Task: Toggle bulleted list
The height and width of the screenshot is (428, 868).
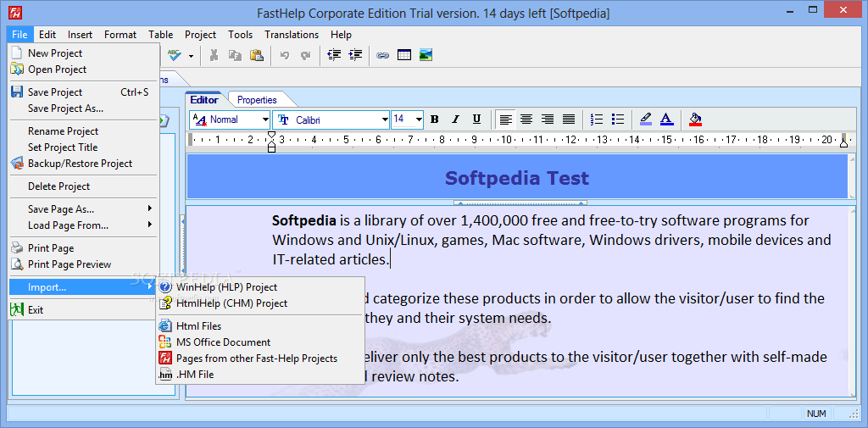Action: pyautogui.click(x=618, y=119)
